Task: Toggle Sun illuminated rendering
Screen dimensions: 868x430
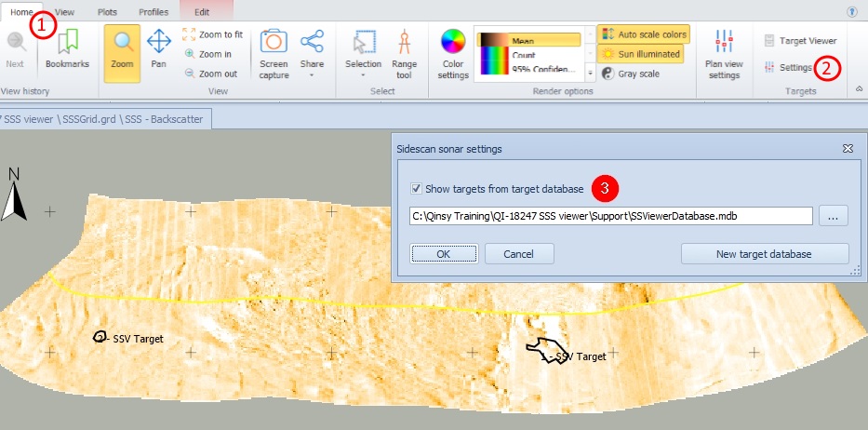Action: [x=640, y=54]
